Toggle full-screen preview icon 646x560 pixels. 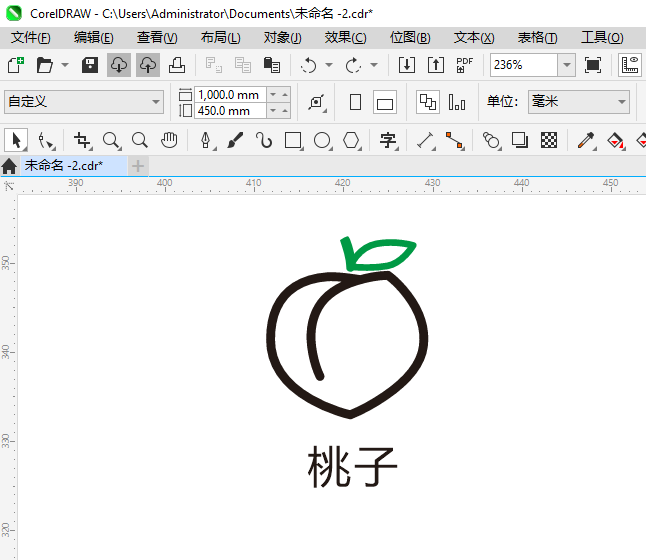point(592,65)
